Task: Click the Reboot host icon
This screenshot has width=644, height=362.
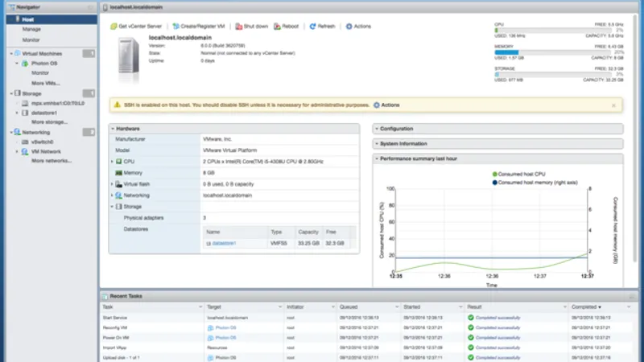Action: [276, 27]
